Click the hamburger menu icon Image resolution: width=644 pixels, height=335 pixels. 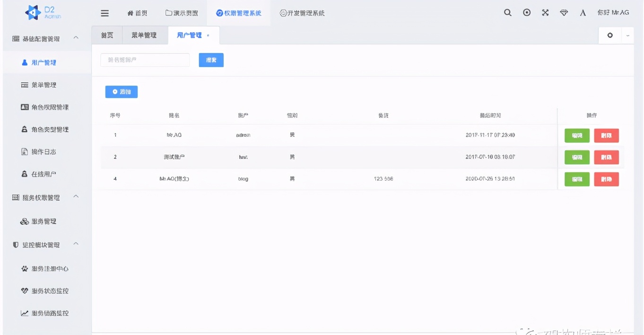pyautogui.click(x=104, y=13)
